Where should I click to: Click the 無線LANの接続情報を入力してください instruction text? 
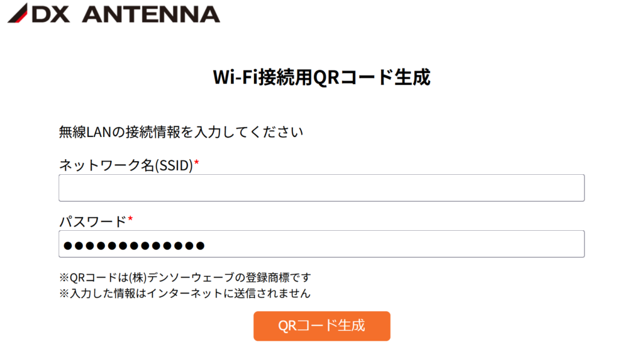coord(181,132)
